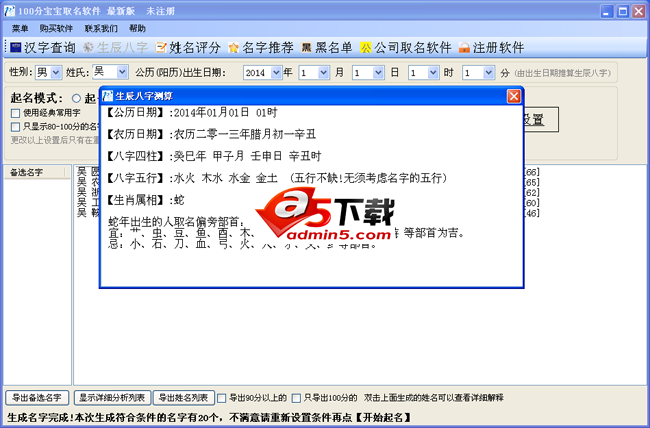Close the 生辰八字测算 dialog

[514, 96]
